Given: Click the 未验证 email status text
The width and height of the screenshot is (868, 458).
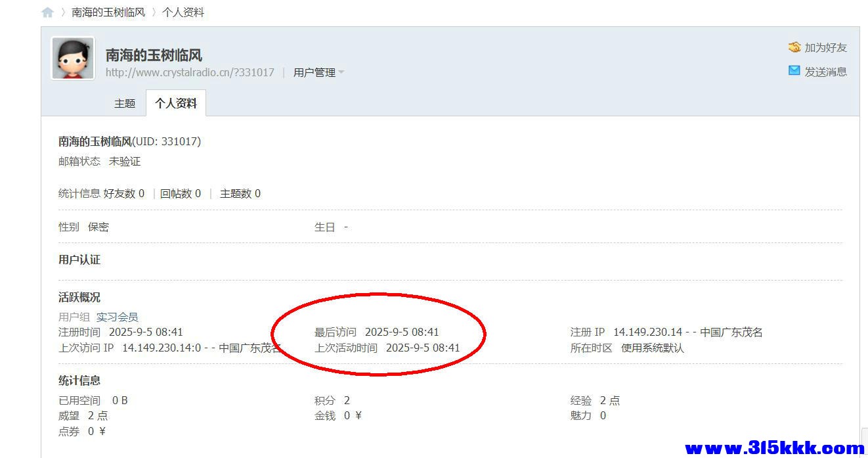Looking at the screenshot, I should click(x=125, y=162).
